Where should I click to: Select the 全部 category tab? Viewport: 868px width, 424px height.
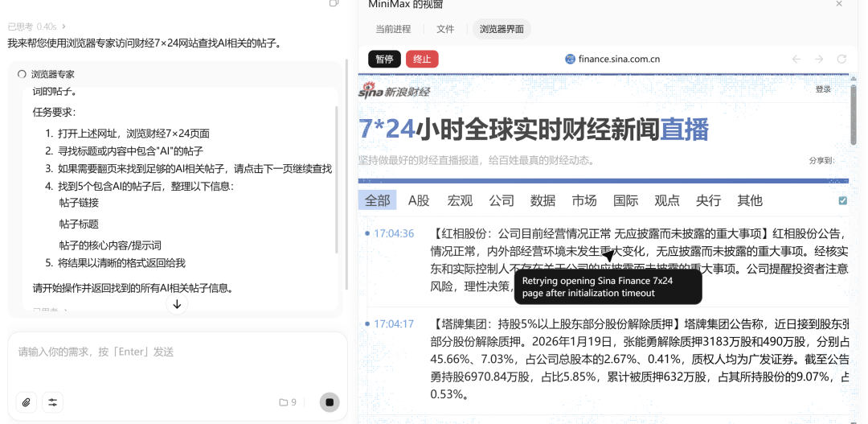coord(377,200)
